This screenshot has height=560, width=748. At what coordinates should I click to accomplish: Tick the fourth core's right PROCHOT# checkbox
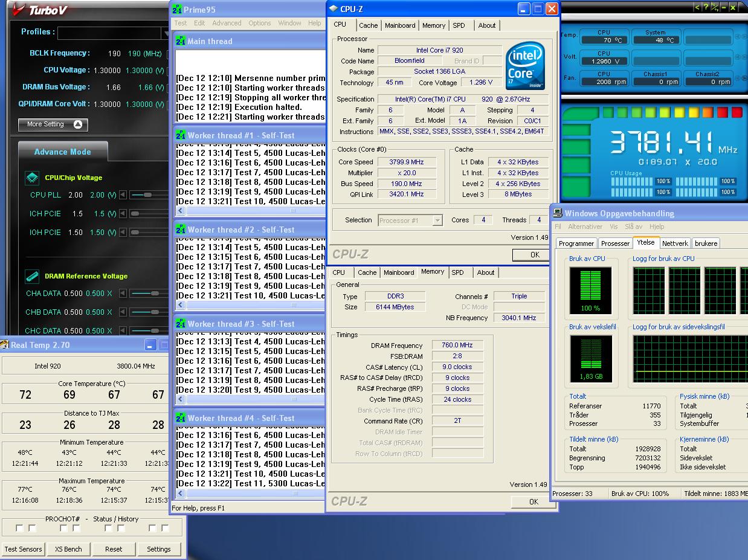(165, 528)
